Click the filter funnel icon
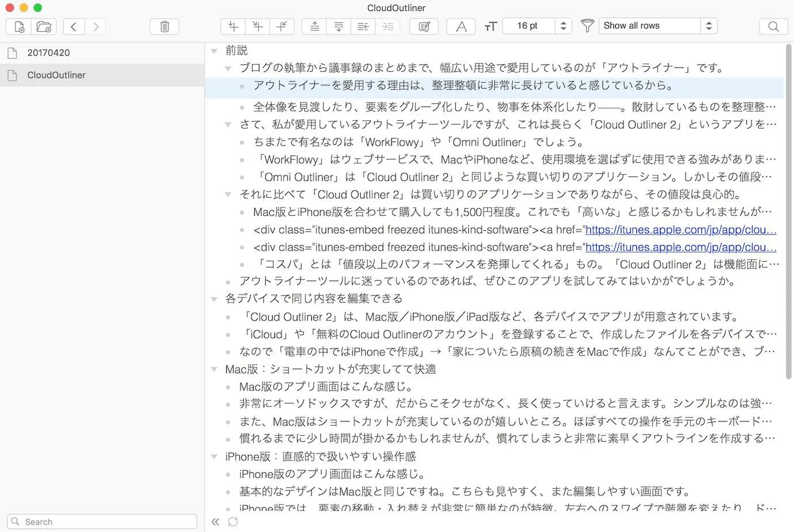Image resolution: width=794 pixels, height=532 pixels. (x=587, y=26)
